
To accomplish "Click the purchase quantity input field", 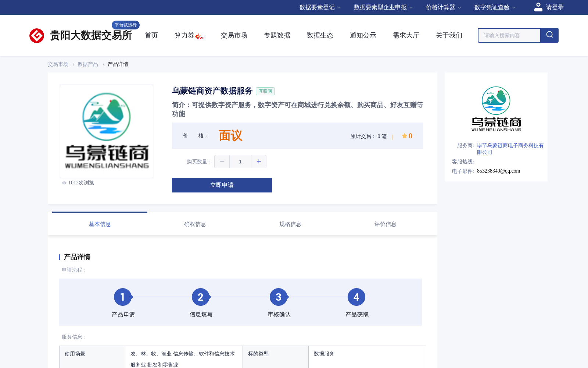I will 240,162.
